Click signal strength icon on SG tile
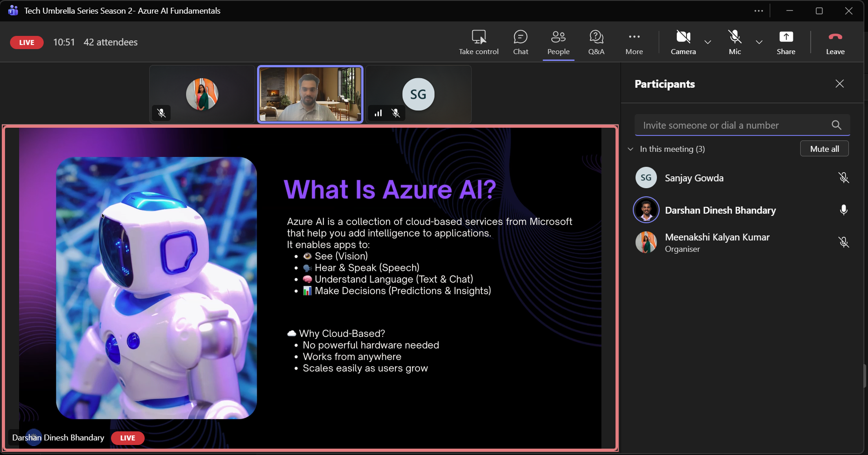Image resolution: width=868 pixels, height=455 pixels. pos(378,113)
